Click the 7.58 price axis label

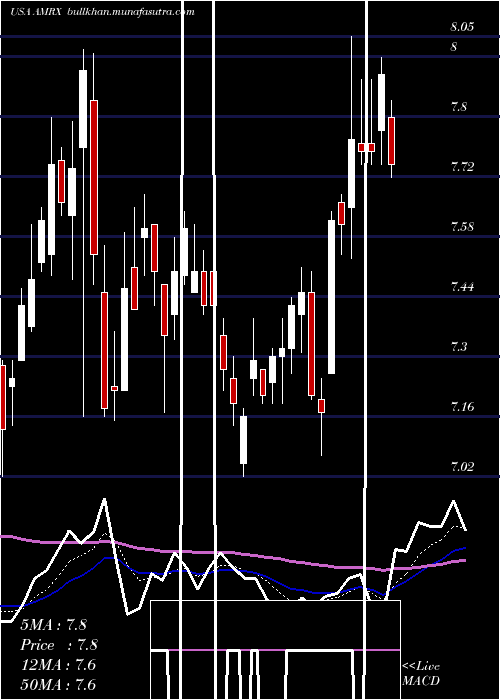pos(462,226)
